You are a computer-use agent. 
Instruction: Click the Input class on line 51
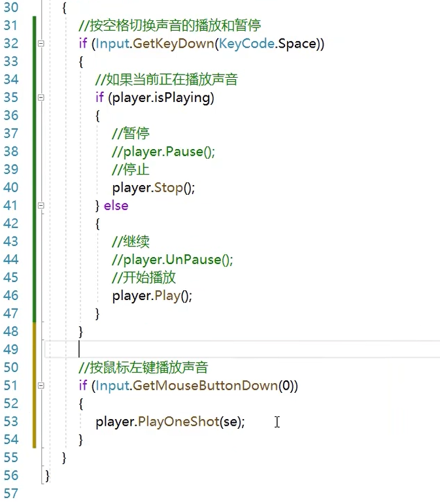click(112, 386)
